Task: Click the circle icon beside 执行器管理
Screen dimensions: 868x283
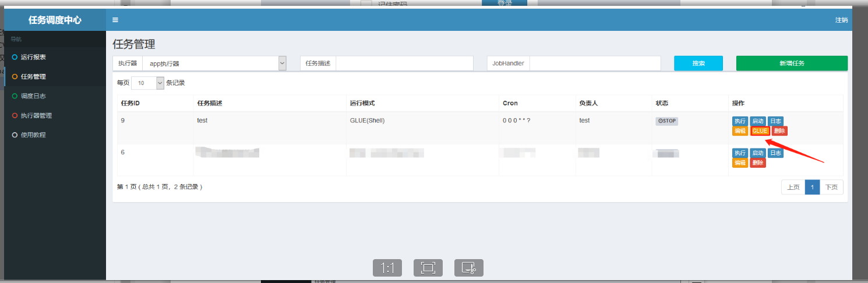Action: 15,115
